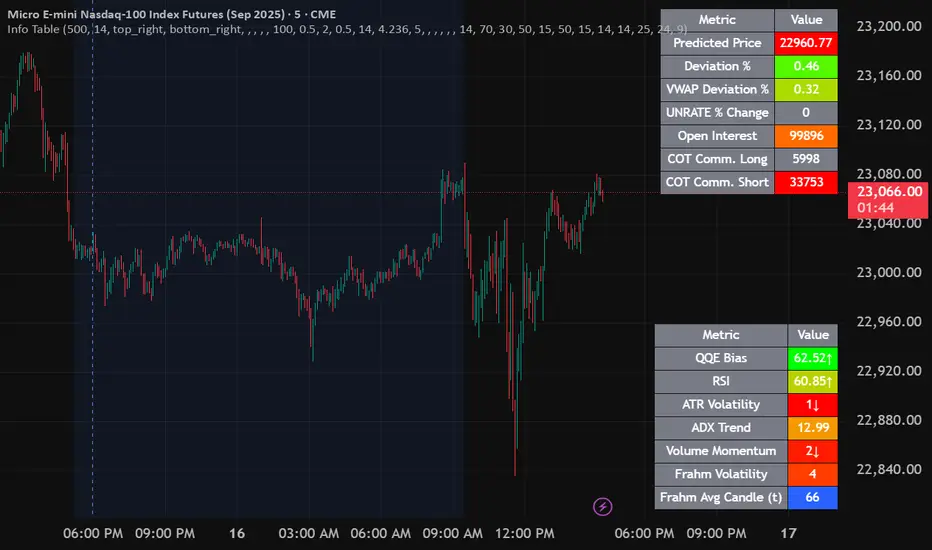Viewport: 932px width, 550px height.
Task: Click the blue Frahm Avg Candle value
Action: coord(812,497)
